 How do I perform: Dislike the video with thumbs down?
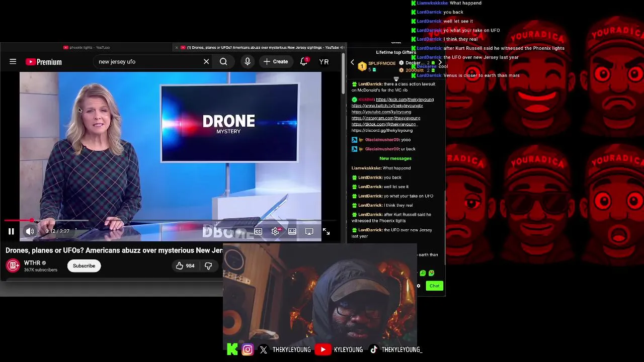coord(208,266)
